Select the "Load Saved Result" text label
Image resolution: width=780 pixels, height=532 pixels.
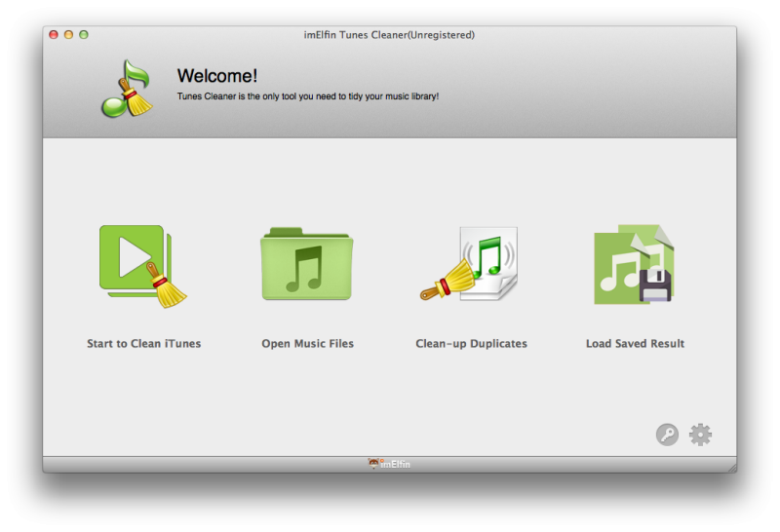coord(635,344)
